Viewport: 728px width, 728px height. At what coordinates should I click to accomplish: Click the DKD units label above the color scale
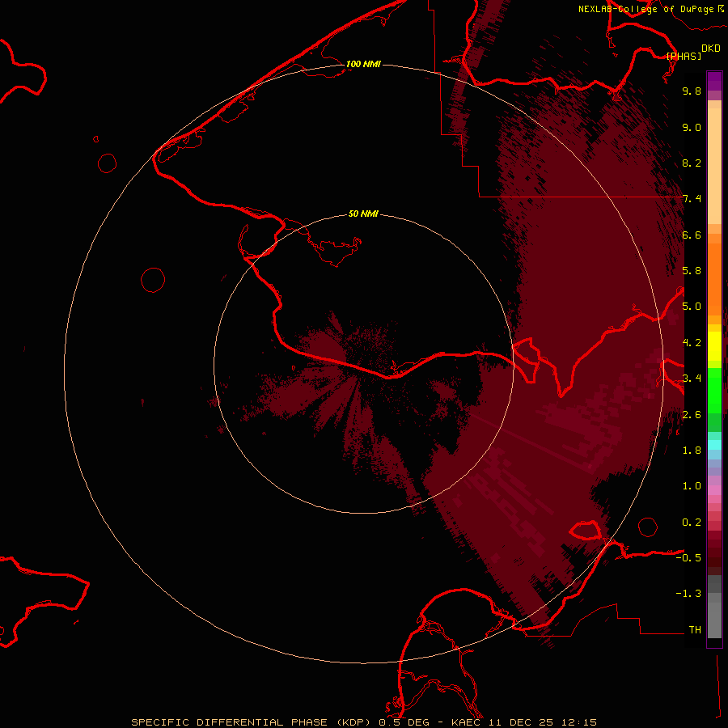pyautogui.click(x=711, y=49)
